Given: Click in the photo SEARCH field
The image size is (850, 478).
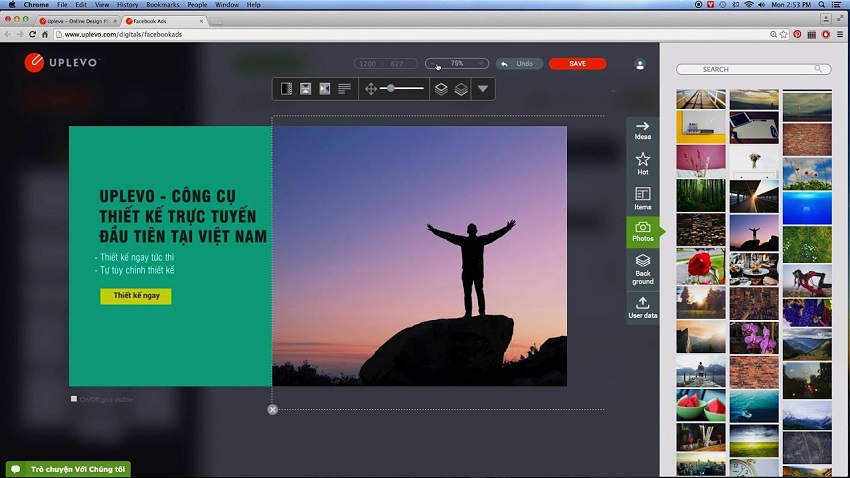Looking at the screenshot, I should (x=753, y=69).
